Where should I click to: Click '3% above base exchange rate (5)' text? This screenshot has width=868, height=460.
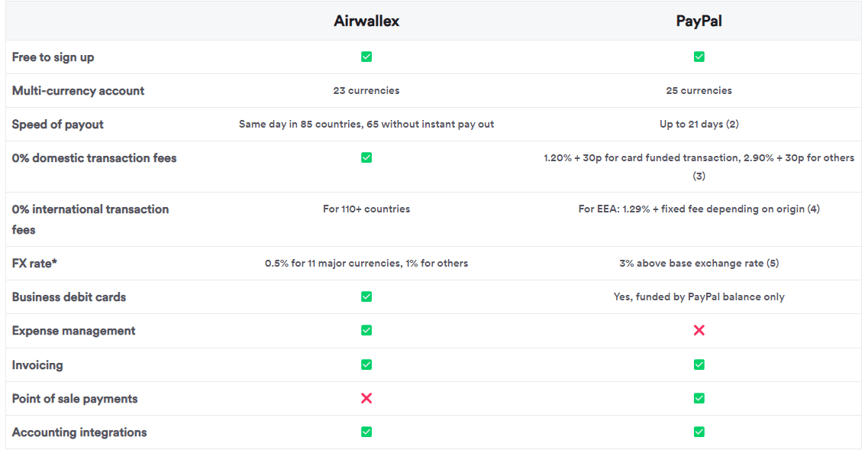point(699,263)
